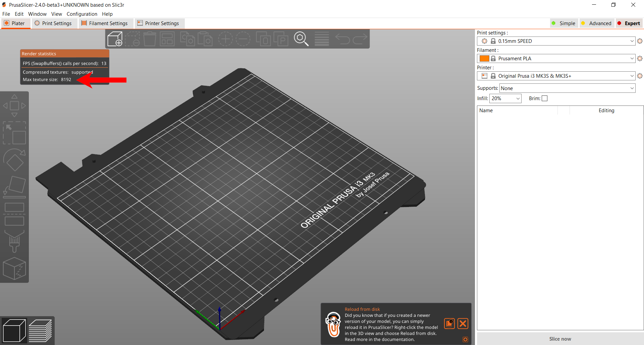
Task: Select the Arrange icon in the top toolbar
Action: tap(167, 39)
